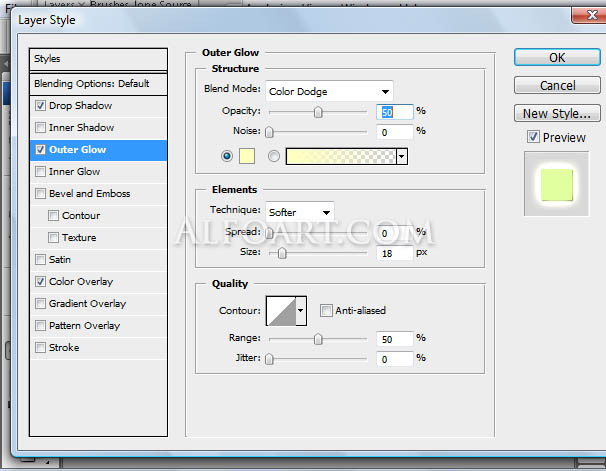Click the yellow-to-transparent gradient bar
Screen dimensions: 606x471
[341, 156]
